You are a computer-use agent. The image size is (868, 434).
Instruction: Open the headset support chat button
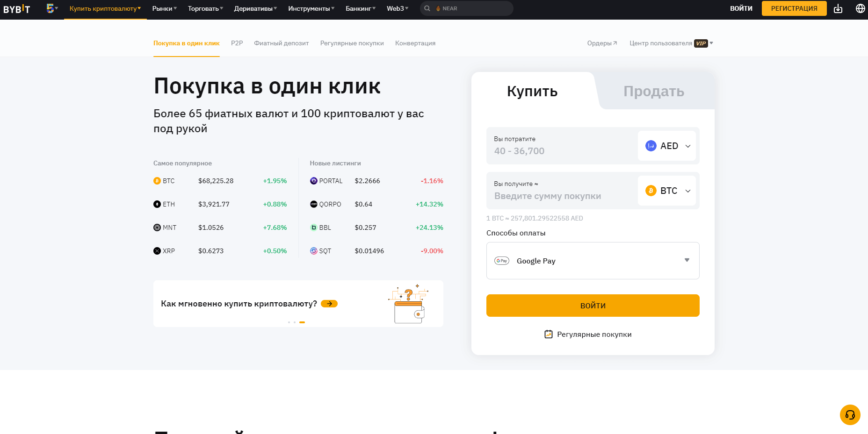(850, 415)
